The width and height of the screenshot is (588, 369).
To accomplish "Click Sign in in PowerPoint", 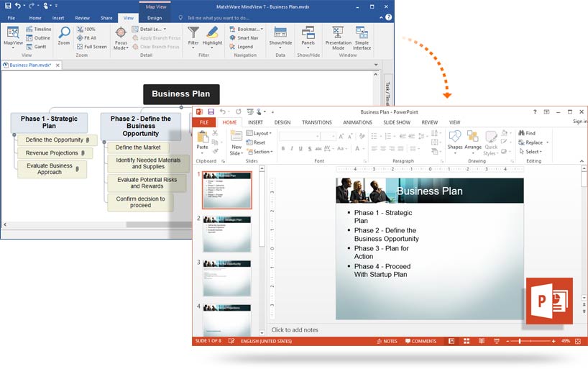I will coord(580,122).
